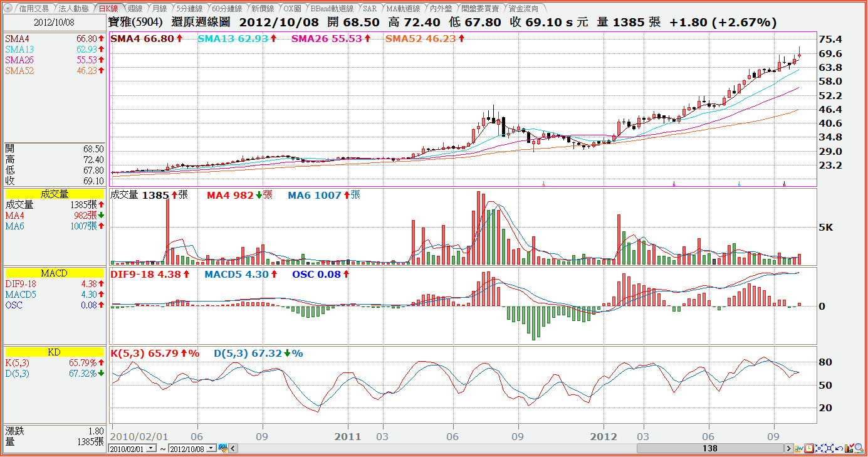This screenshot has height=457, width=868.
Task: Click the scroll left arrow of the chart scrollbar
Action: tap(233, 448)
